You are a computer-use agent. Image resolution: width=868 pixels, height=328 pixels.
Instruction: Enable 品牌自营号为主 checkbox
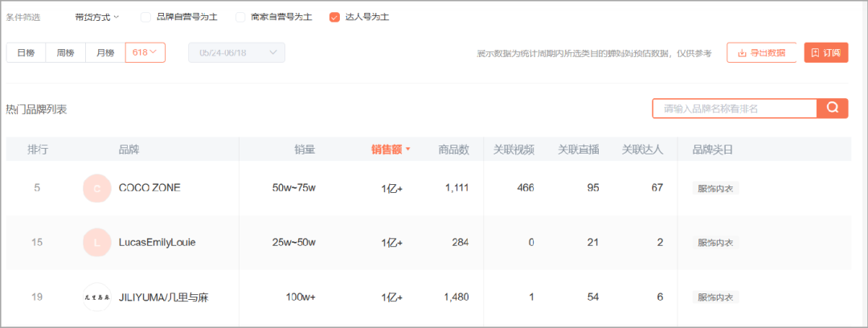[145, 17]
